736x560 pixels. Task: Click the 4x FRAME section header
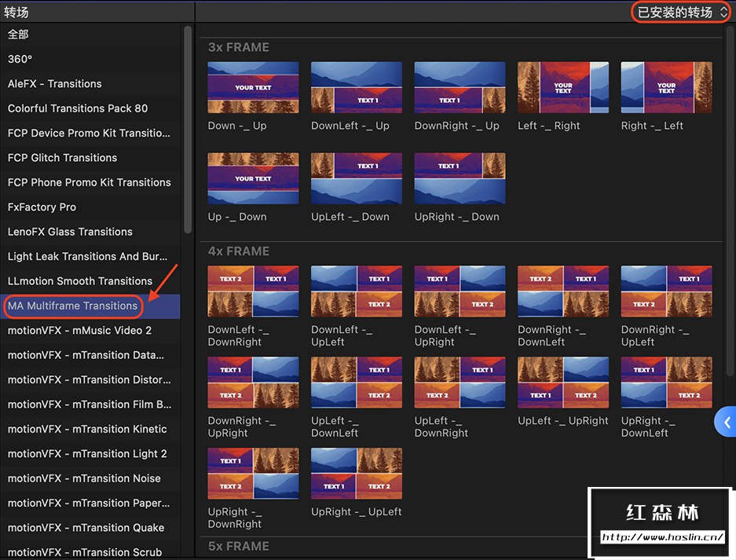pyautogui.click(x=239, y=251)
